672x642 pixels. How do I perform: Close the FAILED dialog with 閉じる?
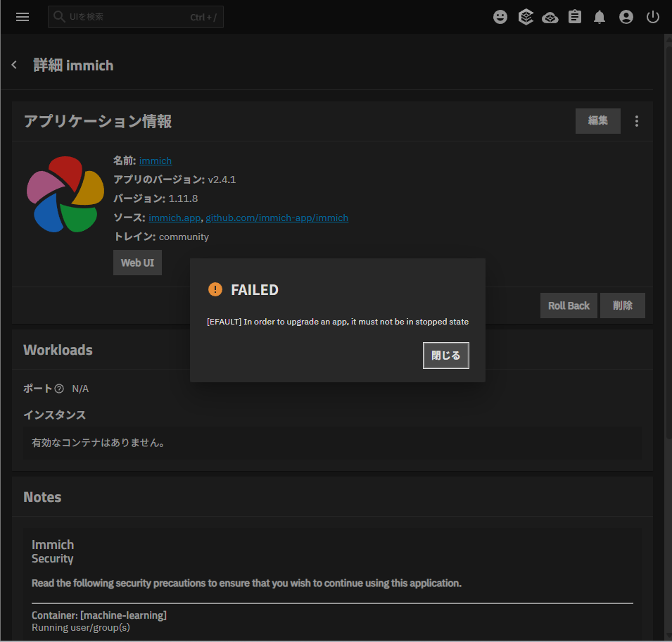pos(445,355)
